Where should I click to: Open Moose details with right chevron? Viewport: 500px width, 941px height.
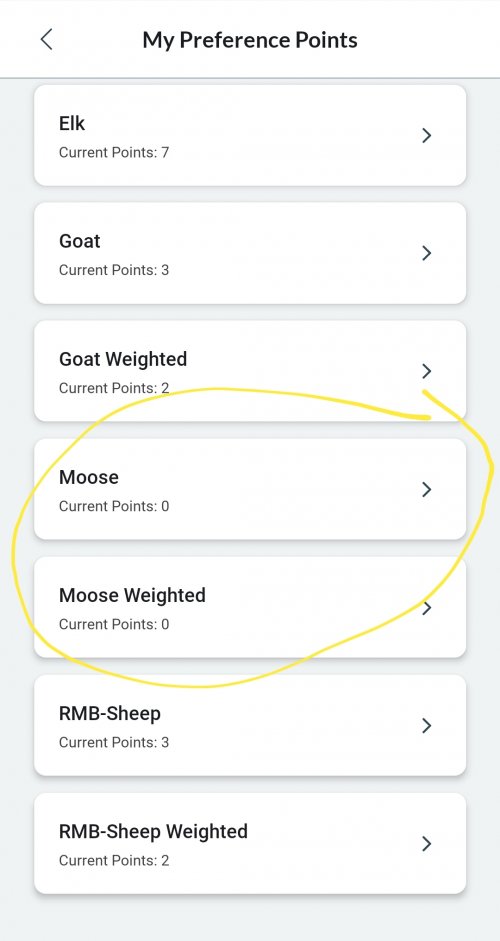click(427, 490)
